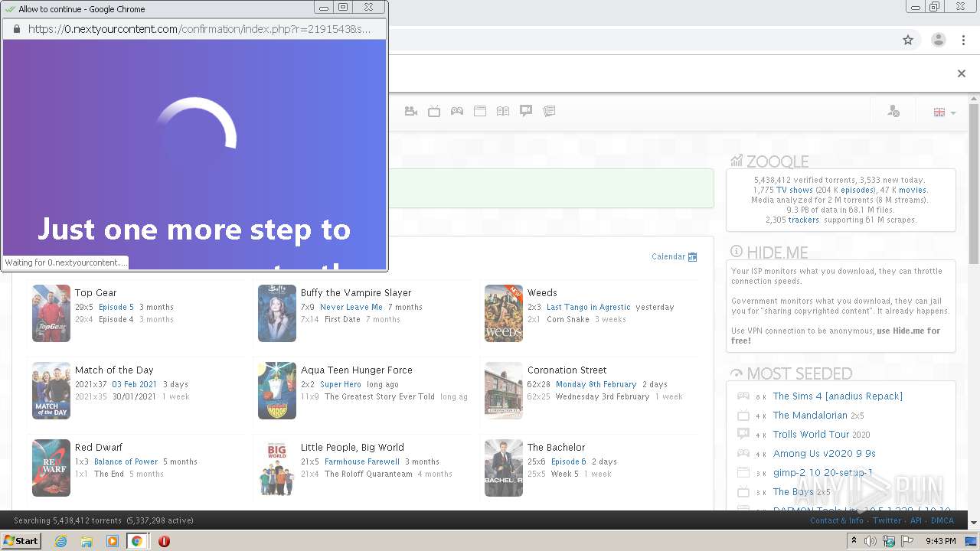Open Top Gear show thumbnail

coord(51,313)
